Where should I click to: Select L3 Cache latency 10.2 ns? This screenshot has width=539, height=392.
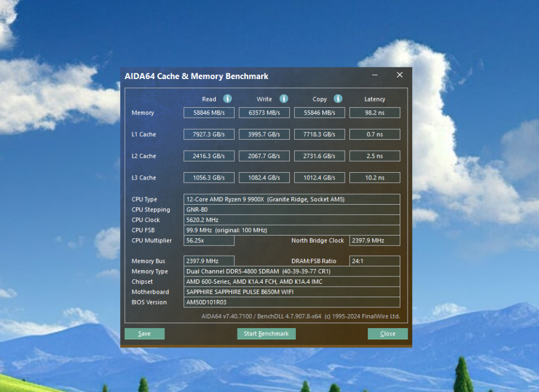coord(374,177)
